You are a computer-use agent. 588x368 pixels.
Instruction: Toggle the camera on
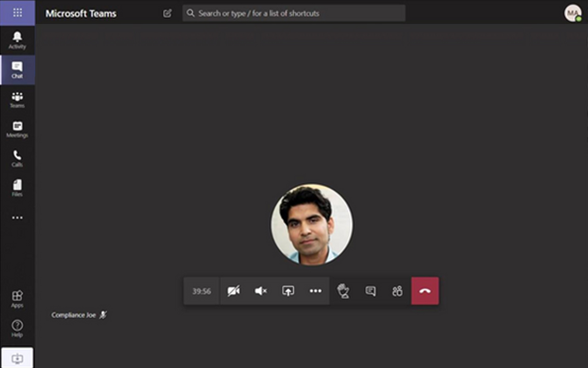point(233,291)
